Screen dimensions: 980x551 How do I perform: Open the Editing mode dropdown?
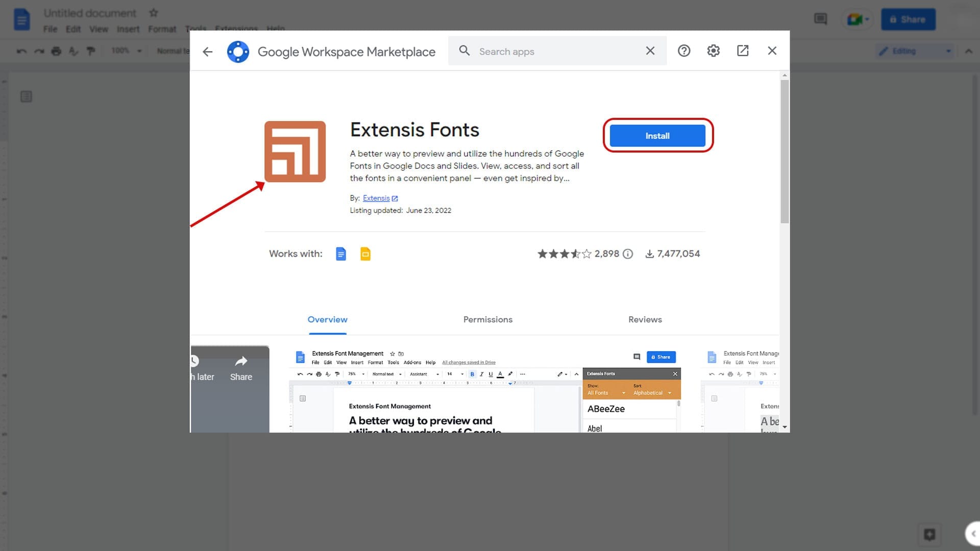click(914, 51)
